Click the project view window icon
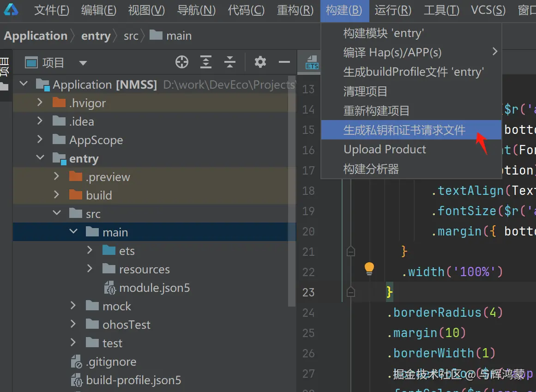Viewport: 536px width, 392px height. point(31,62)
